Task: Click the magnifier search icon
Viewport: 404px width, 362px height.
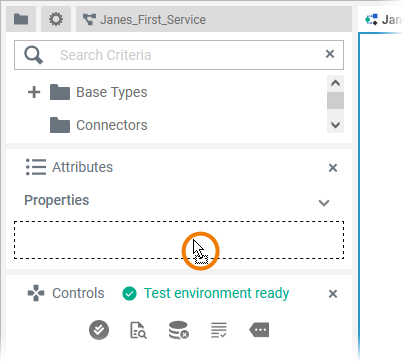Action: pyautogui.click(x=33, y=55)
